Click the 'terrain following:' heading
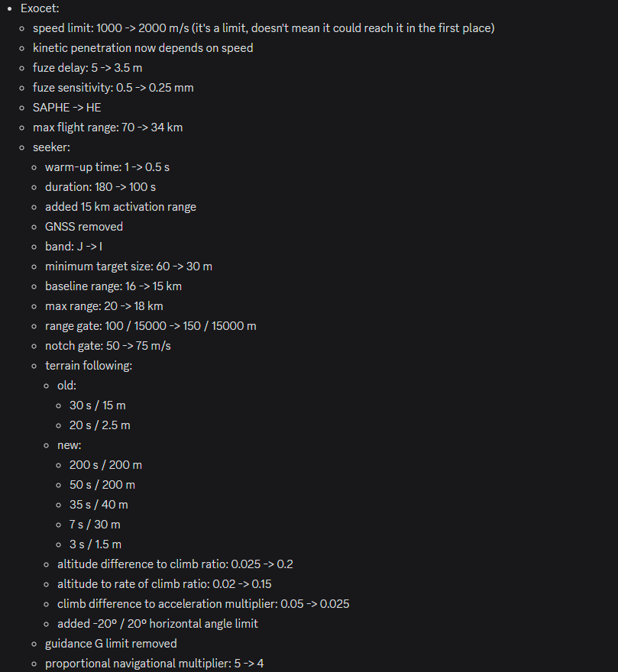618x672 pixels. (x=89, y=366)
